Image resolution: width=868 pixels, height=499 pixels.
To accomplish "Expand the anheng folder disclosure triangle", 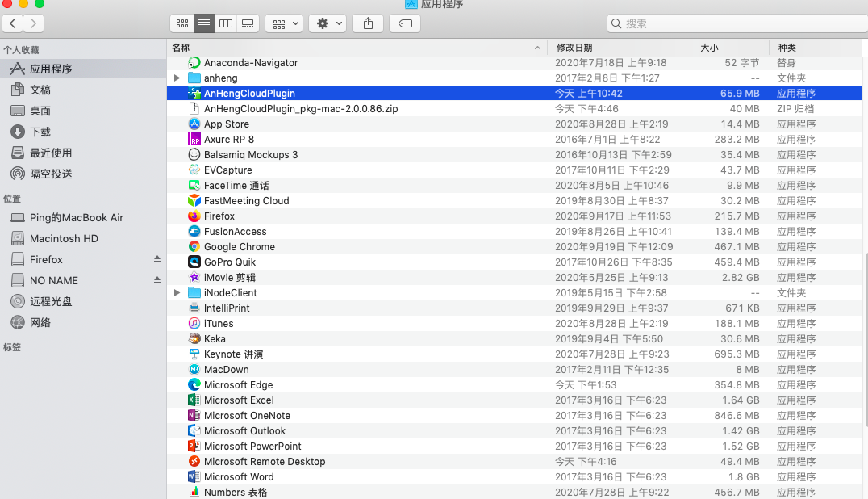I will 177,78.
